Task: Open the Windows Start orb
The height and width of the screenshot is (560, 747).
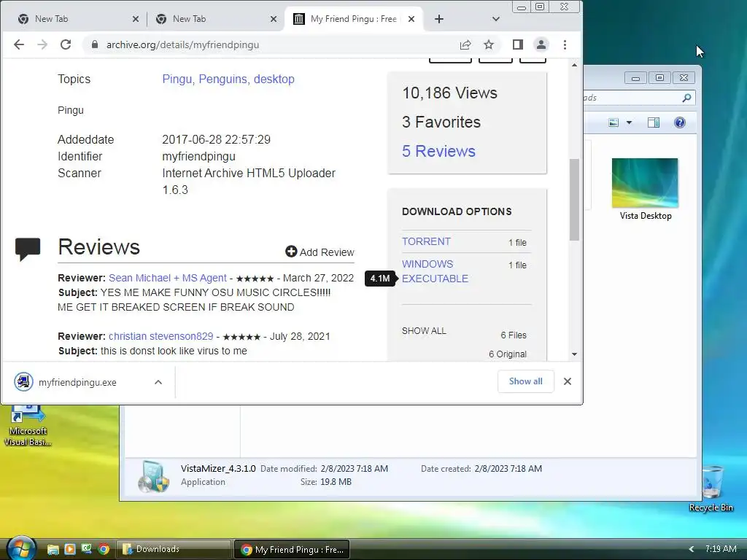Action: point(21,548)
